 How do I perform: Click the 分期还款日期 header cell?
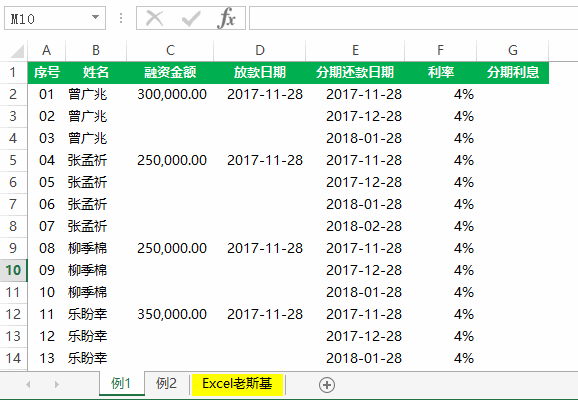(x=355, y=72)
